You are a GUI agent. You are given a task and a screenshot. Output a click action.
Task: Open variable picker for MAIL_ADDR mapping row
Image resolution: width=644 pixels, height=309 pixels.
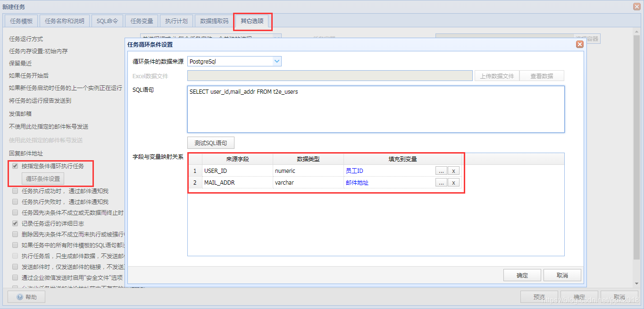click(x=441, y=182)
